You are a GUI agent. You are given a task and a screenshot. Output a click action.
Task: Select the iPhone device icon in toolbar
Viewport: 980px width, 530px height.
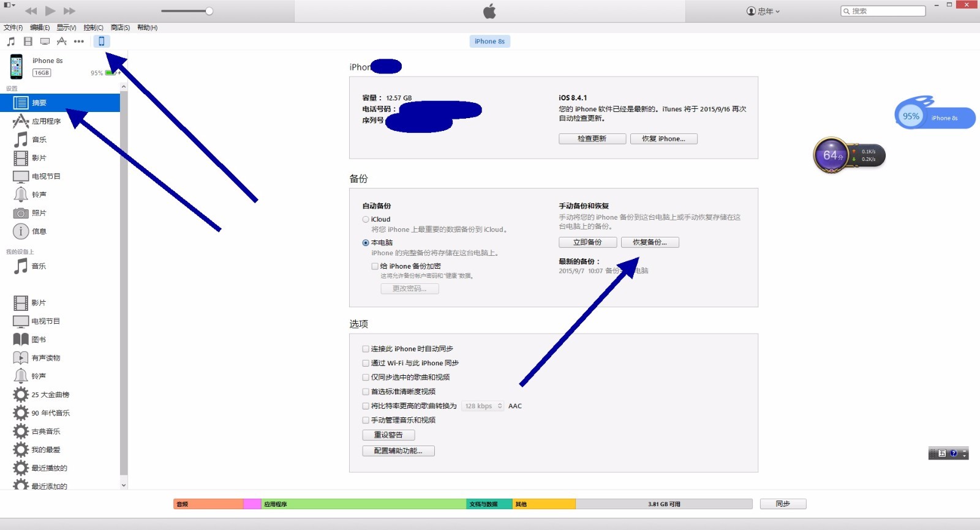click(x=102, y=41)
